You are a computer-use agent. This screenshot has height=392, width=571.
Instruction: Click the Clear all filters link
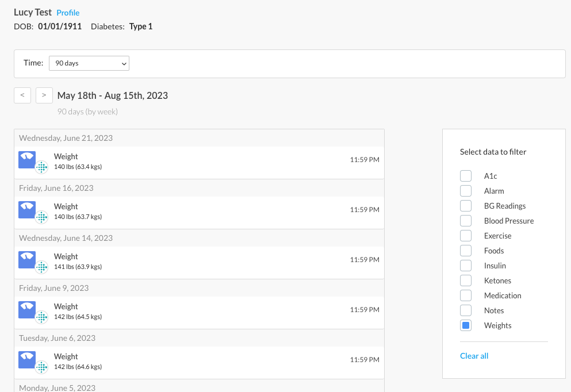click(474, 356)
